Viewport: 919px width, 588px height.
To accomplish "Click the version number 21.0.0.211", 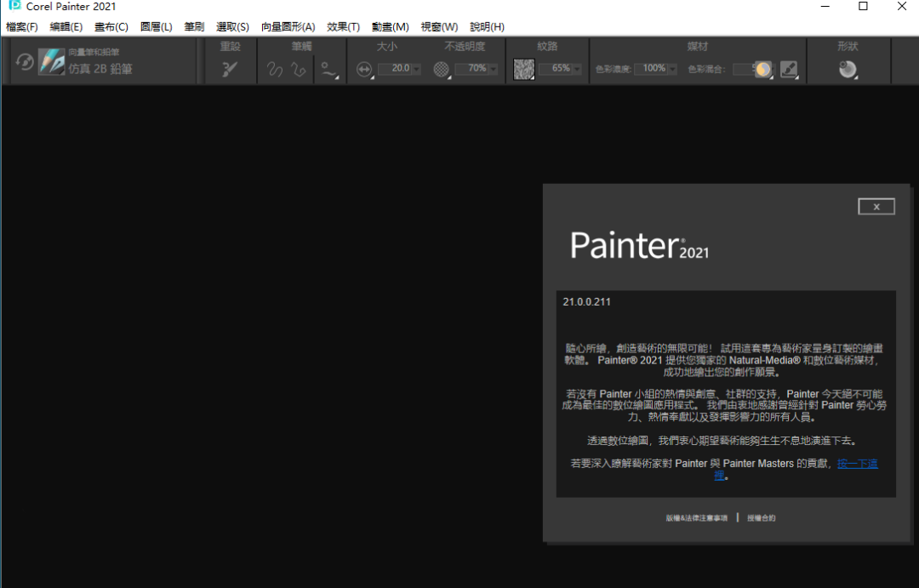I will pos(586,302).
